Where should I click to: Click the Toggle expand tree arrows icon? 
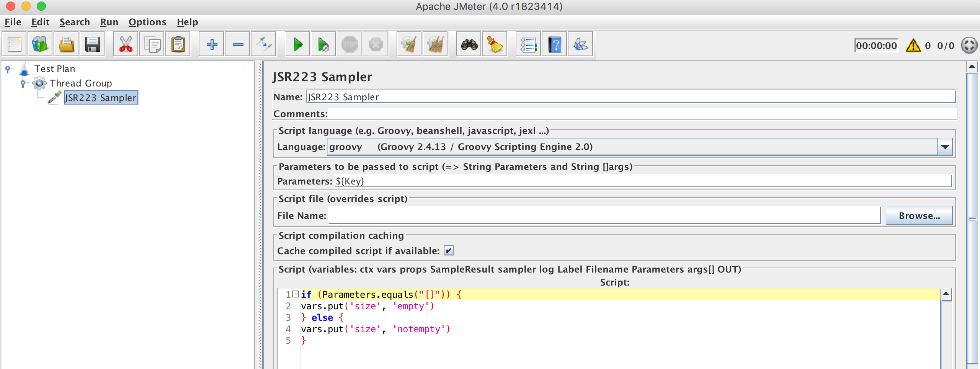264,45
